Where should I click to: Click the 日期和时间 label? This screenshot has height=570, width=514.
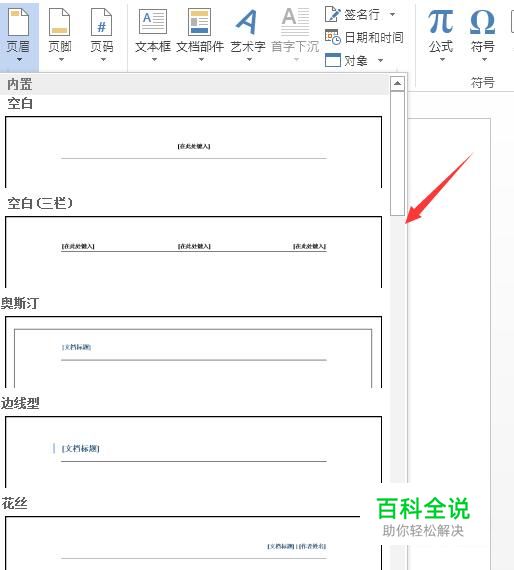pos(374,37)
